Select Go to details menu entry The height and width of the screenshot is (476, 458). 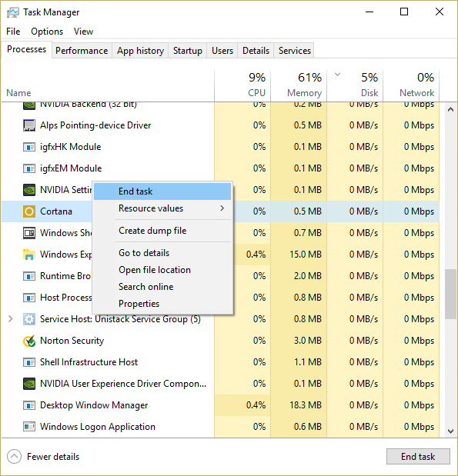point(162,253)
